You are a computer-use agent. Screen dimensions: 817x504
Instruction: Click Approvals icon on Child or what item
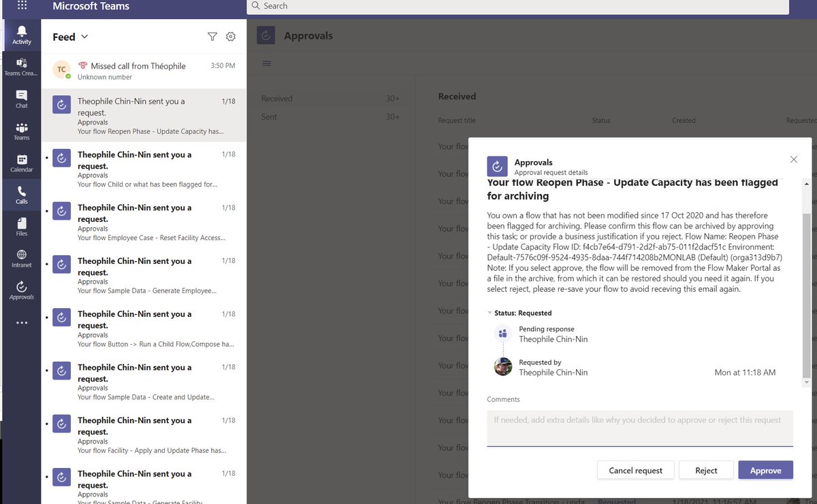click(62, 158)
